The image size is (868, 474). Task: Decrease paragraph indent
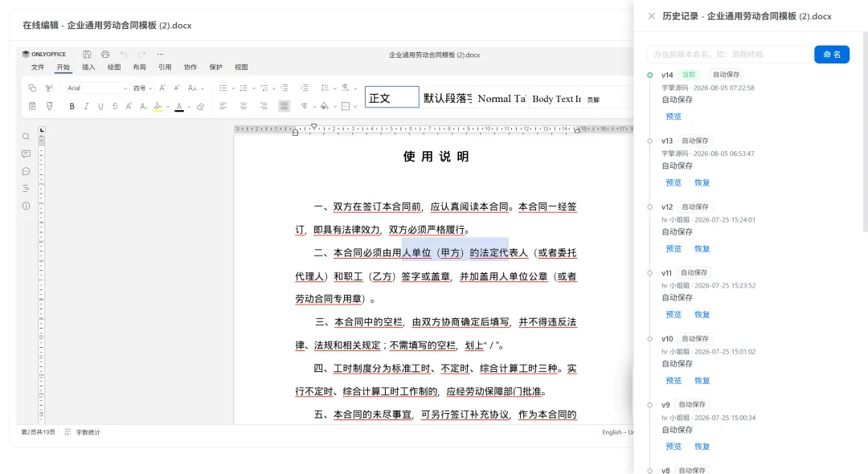coord(285,88)
